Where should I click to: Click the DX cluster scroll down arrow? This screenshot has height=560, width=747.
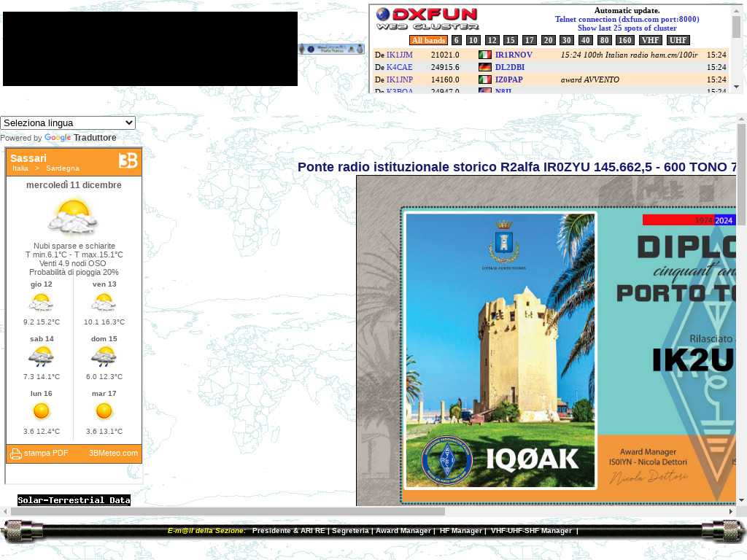tap(736, 86)
